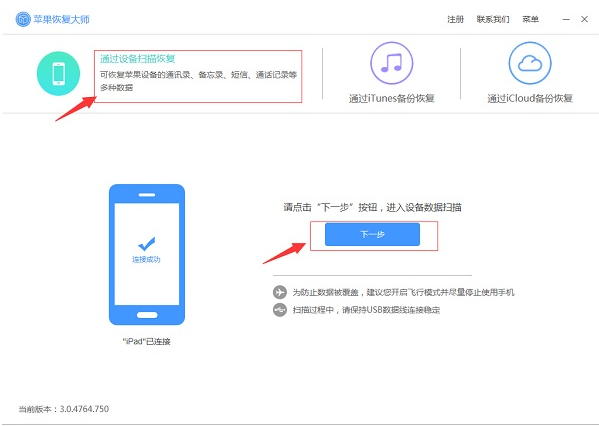This screenshot has width=599, height=426.
Task: Open the 注册 register menu
Action: (455, 19)
